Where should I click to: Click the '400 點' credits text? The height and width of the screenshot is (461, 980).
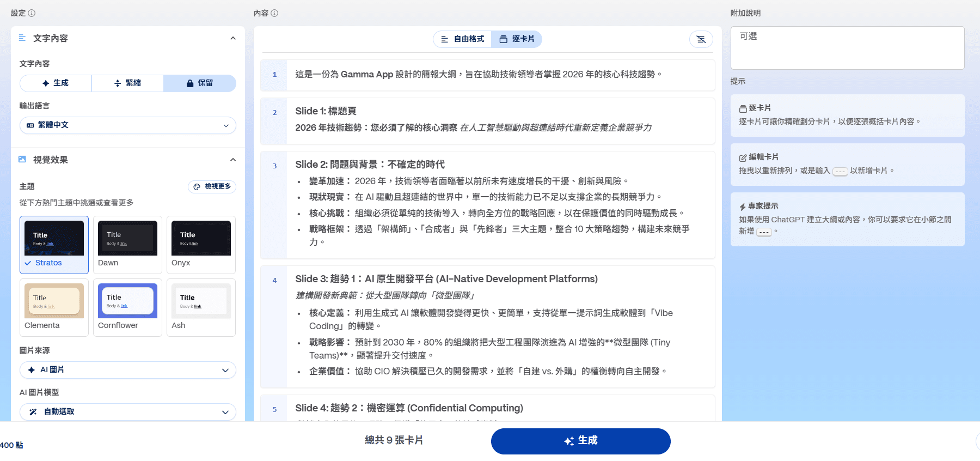11,445
